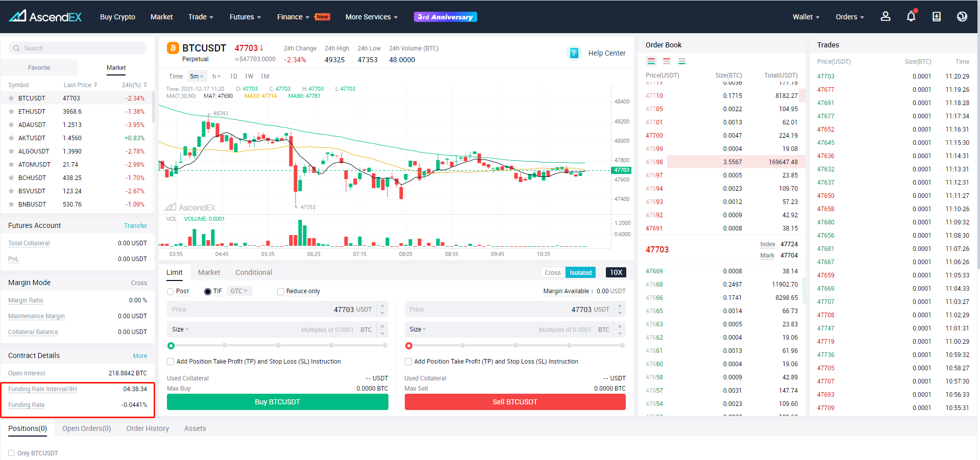
Task: Show both bids and asks order book view
Action: click(x=651, y=61)
